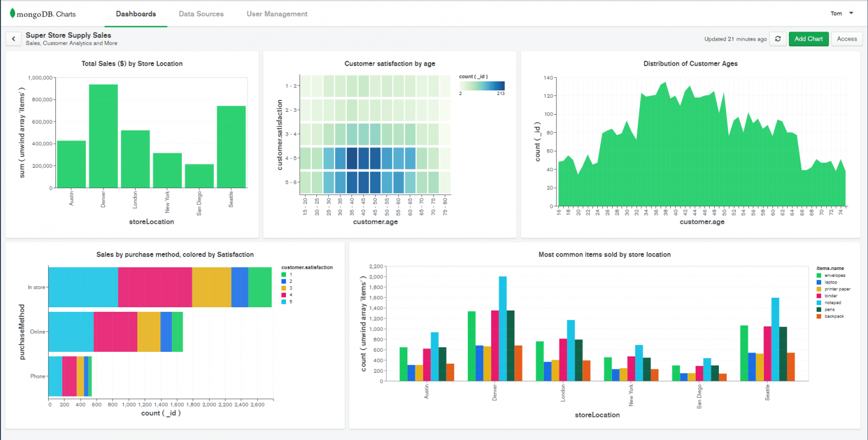This screenshot has height=440, width=868.
Task: Select the Dashboards tab
Action: pos(136,14)
